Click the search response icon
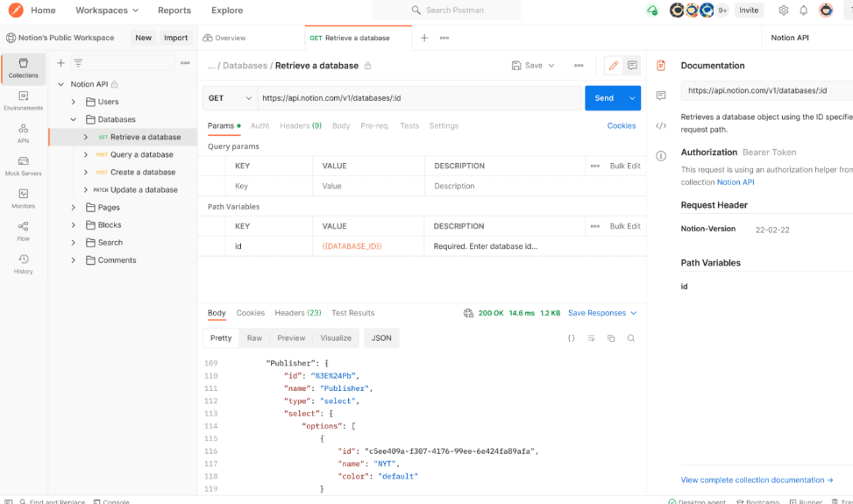The height and width of the screenshot is (504, 853). point(631,338)
